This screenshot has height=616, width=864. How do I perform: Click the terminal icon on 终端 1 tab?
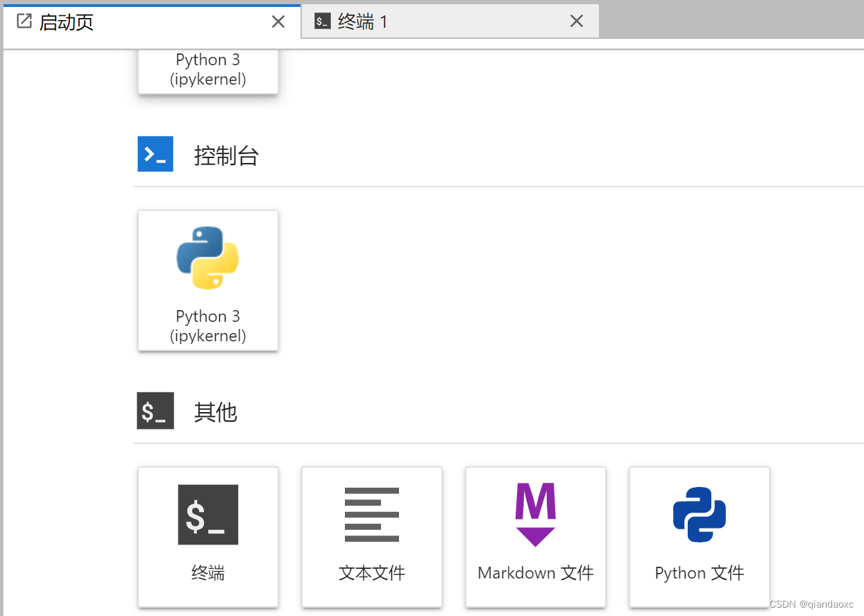tap(322, 22)
